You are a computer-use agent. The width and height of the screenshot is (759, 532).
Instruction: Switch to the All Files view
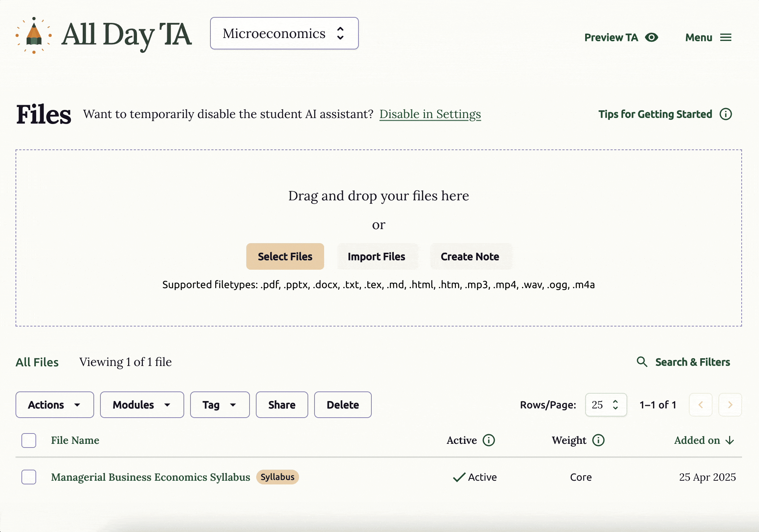point(37,362)
